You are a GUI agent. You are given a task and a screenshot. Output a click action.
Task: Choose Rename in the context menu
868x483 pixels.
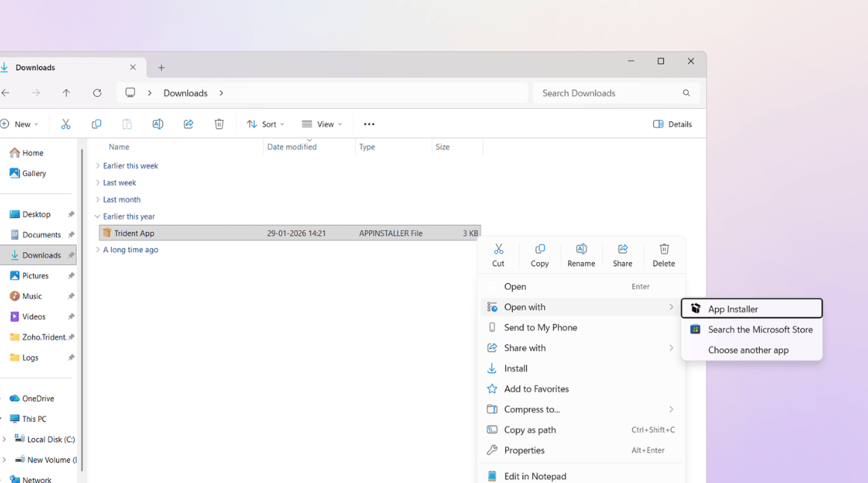(x=581, y=255)
